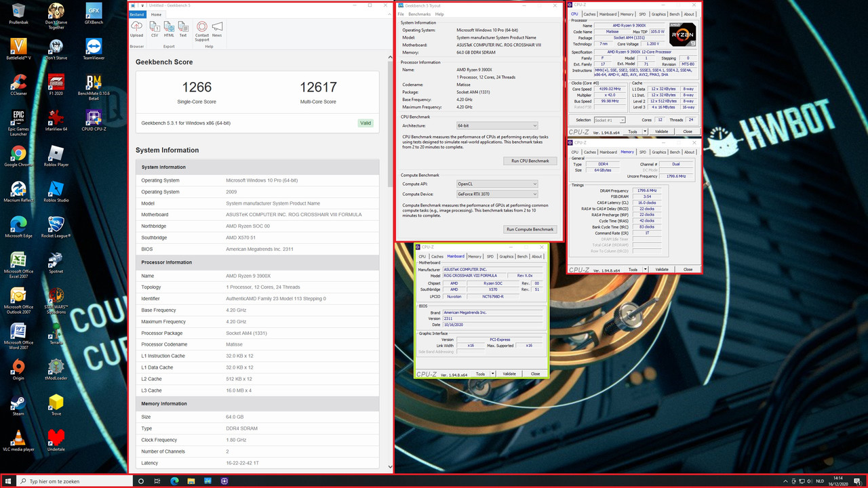Show hidden system tray icons chevron
The width and height of the screenshot is (868, 488).
786,481
